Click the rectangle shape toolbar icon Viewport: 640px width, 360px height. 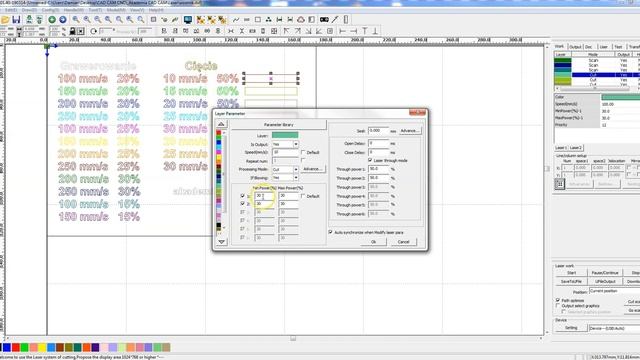[x=258, y=20]
